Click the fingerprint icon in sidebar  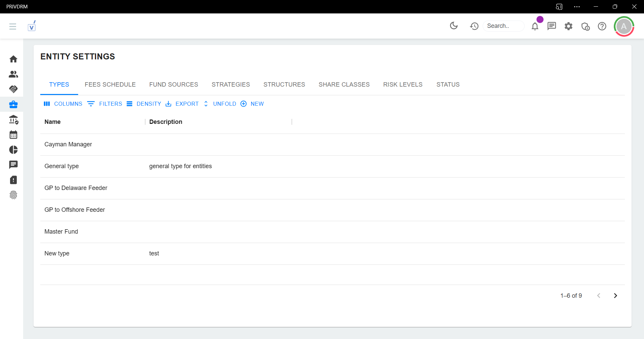[13, 195]
